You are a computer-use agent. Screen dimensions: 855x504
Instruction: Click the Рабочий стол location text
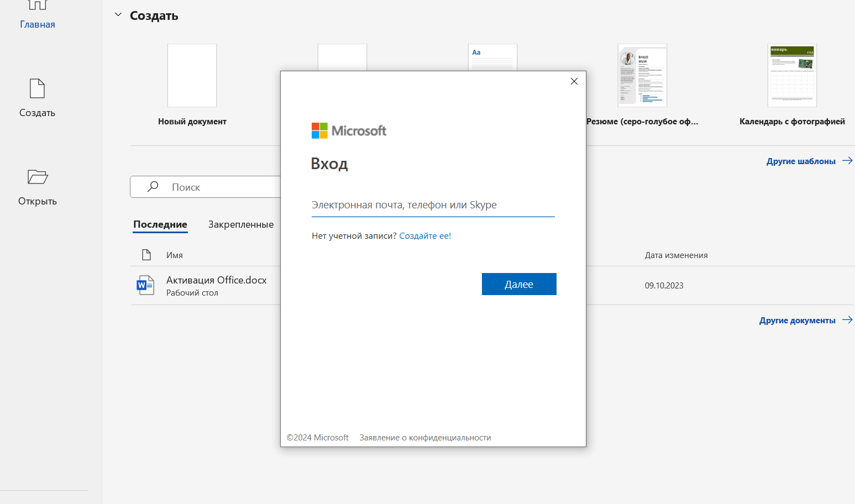pos(192,293)
